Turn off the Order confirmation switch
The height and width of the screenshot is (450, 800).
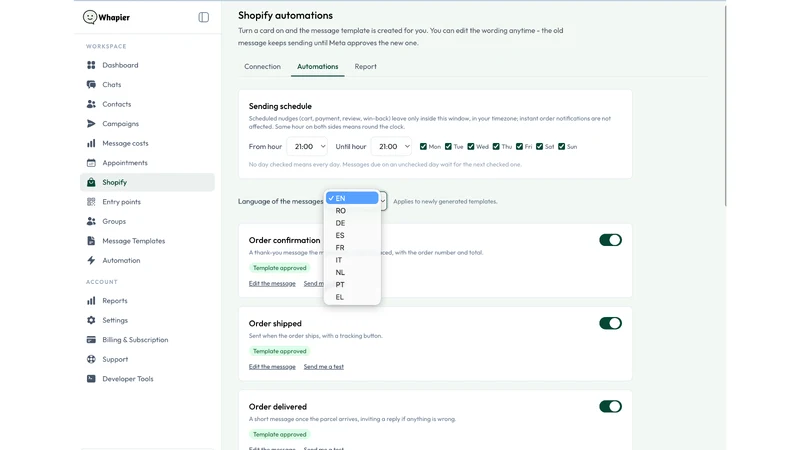pyautogui.click(x=610, y=240)
